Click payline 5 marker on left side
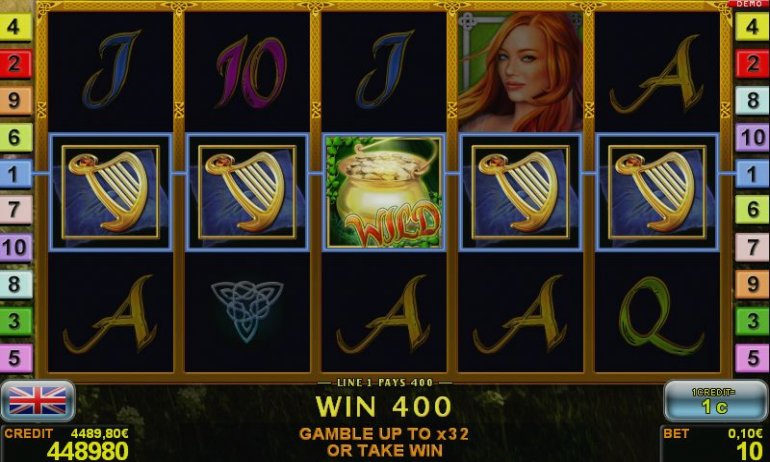 coord(15,358)
